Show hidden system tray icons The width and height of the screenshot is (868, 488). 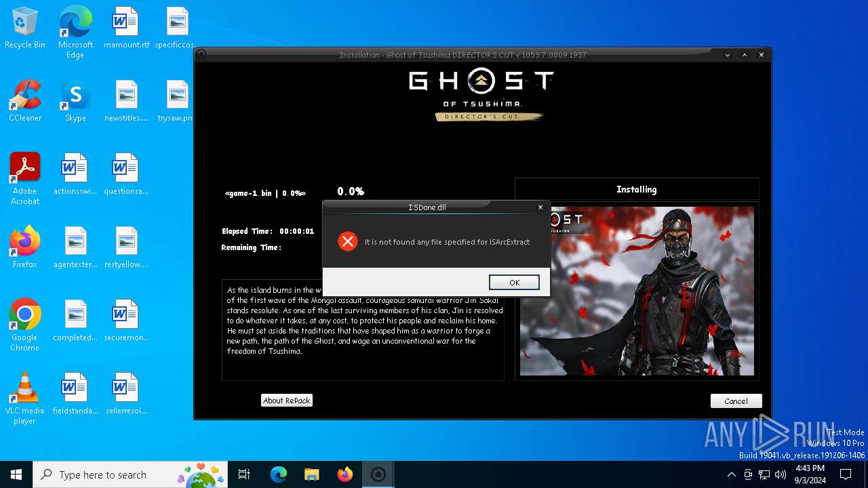point(731,474)
